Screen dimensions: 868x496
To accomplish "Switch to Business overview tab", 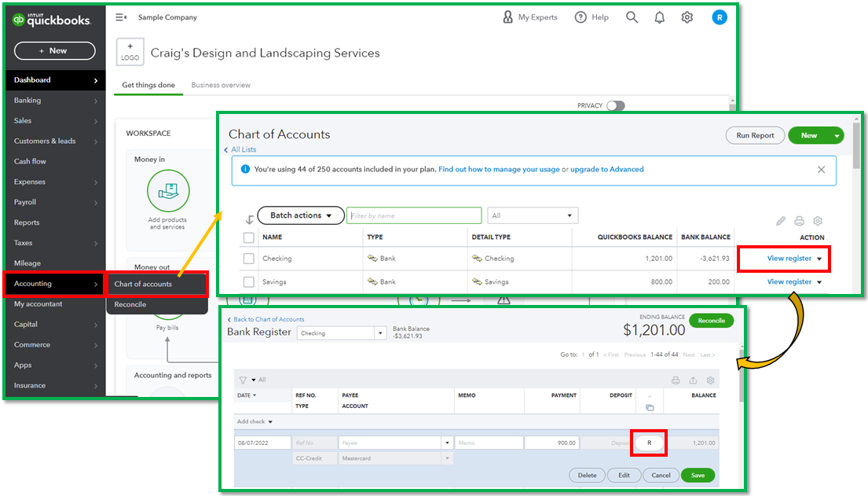I will point(220,85).
